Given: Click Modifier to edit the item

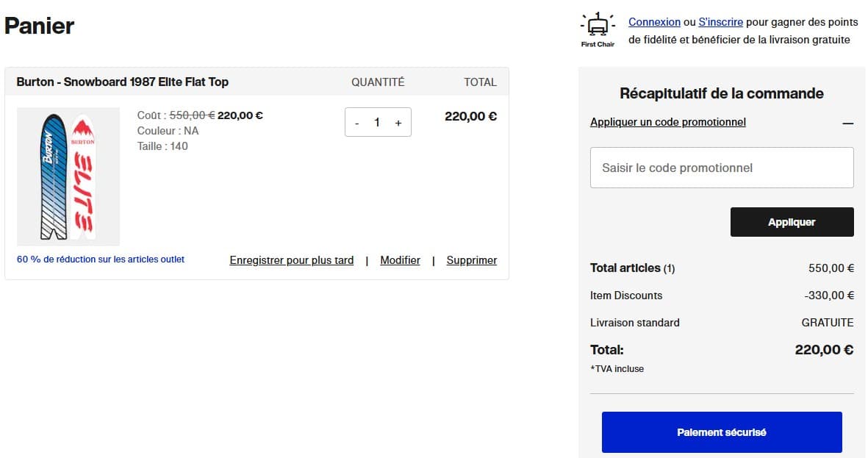Looking at the screenshot, I should tap(400, 260).
